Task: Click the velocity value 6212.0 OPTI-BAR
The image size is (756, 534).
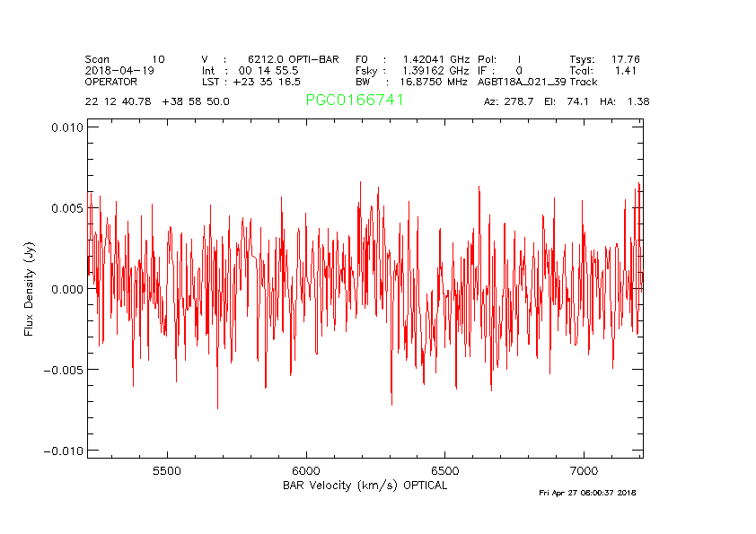Action: point(293,58)
